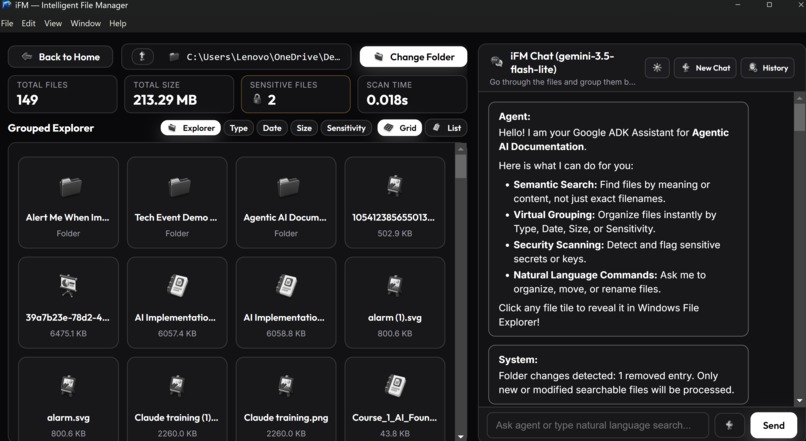806x441 pixels.
Task: Group files by Size
Action: tap(304, 128)
